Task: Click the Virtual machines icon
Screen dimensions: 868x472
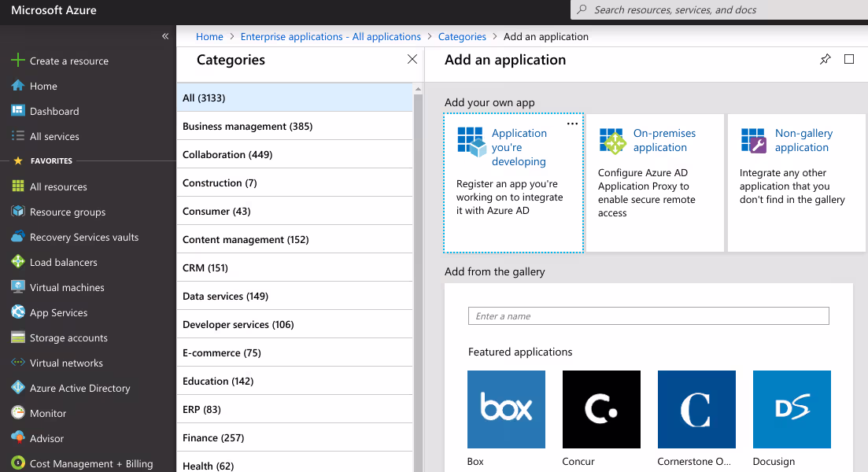Action: pyautogui.click(x=17, y=287)
